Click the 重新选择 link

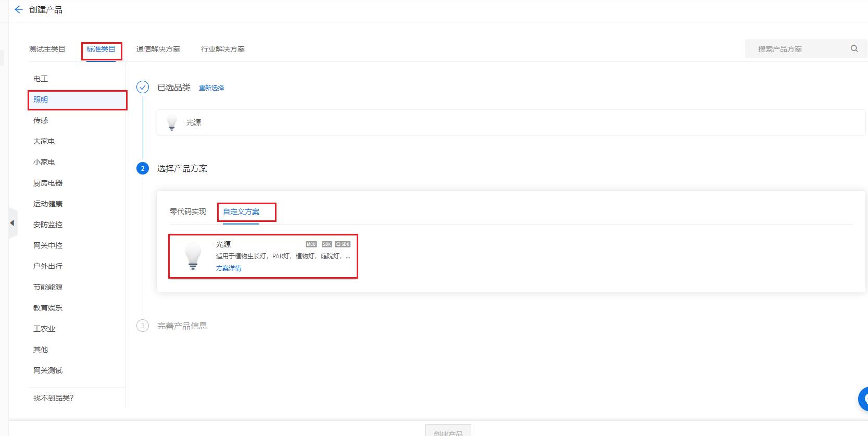(211, 88)
